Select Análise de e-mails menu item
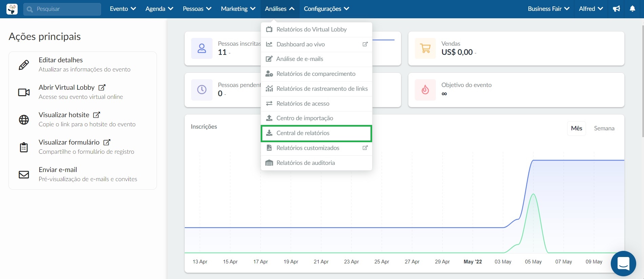This screenshot has width=644, height=279. 317,59
